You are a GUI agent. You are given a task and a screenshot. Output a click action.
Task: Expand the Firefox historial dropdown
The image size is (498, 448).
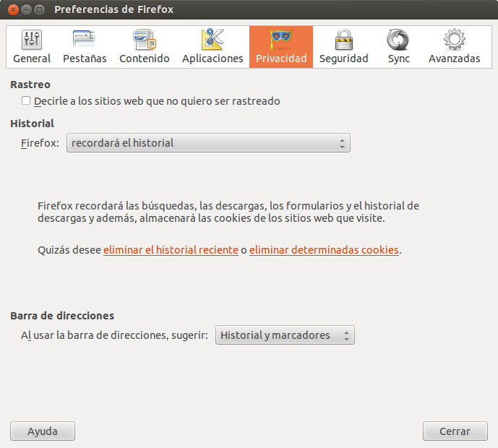pyautogui.click(x=208, y=143)
